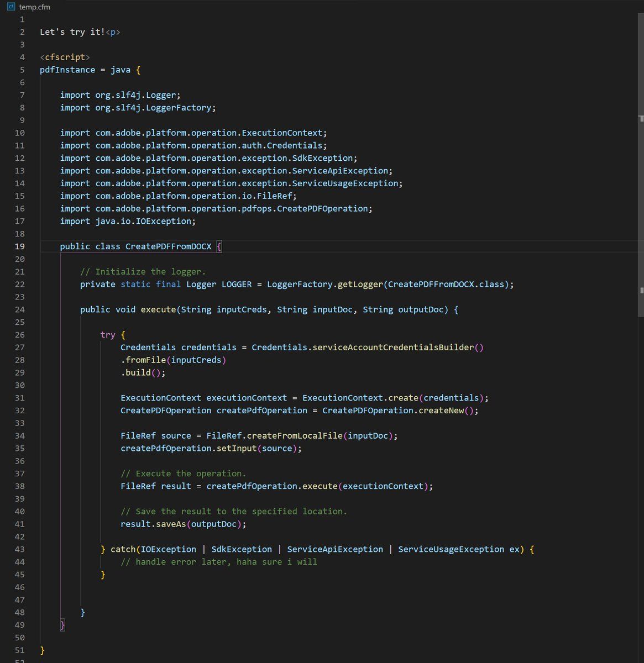
Task: Click the "Initialize the logger" comment
Action: point(143,271)
